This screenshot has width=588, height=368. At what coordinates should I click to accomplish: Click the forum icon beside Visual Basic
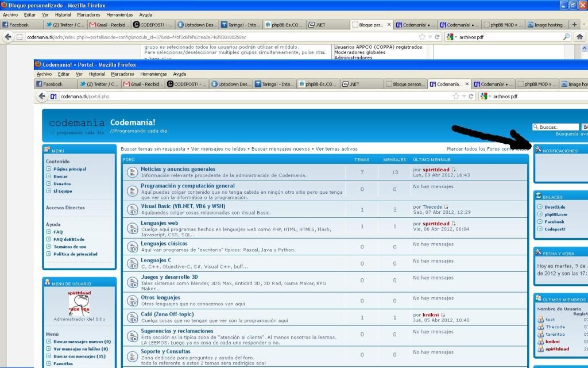point(133,209)
